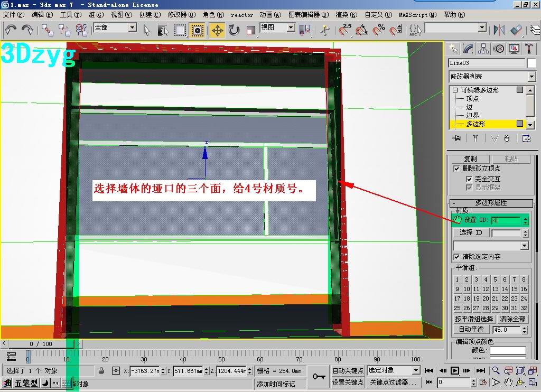541x392 pixels.
Task: Open the Utilities hammer tab
Action: [x=529, y=49]
